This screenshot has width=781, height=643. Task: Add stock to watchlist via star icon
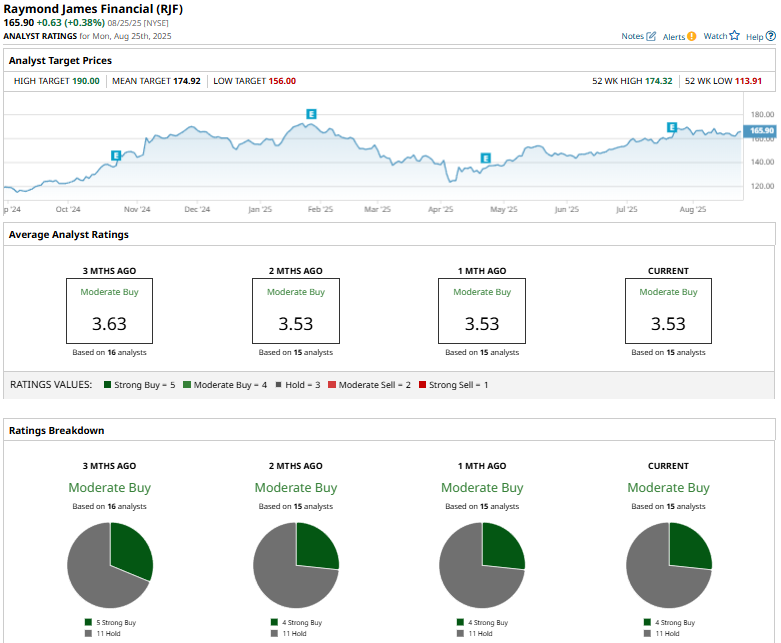tap(734, 36)
